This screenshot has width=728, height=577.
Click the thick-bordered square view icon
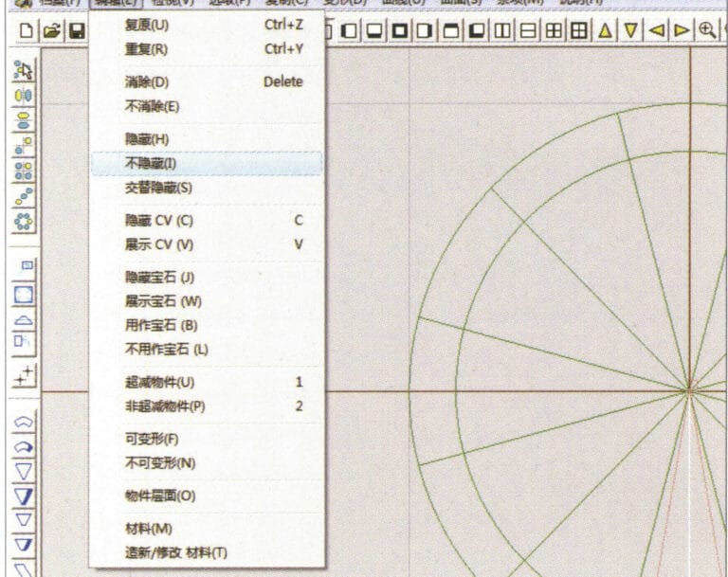click(400, 30)
